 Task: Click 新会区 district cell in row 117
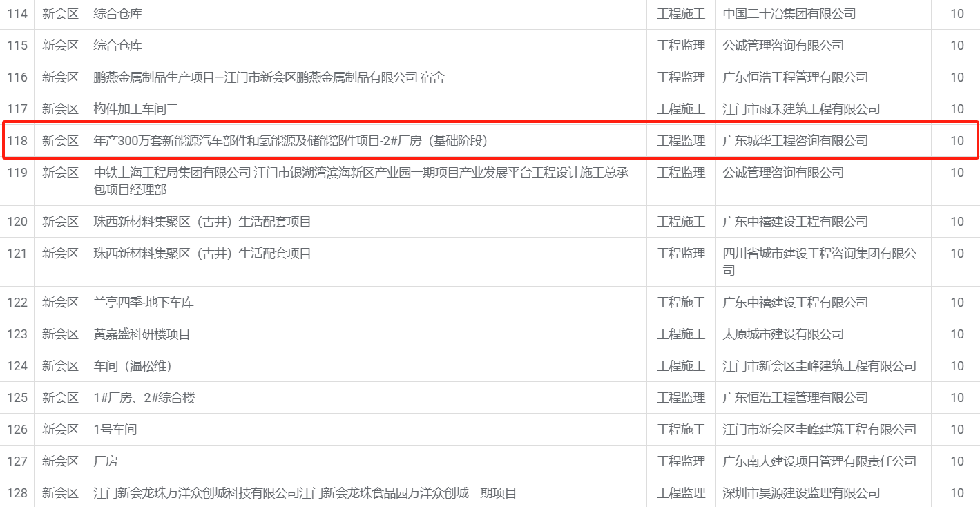pos(60,109)
